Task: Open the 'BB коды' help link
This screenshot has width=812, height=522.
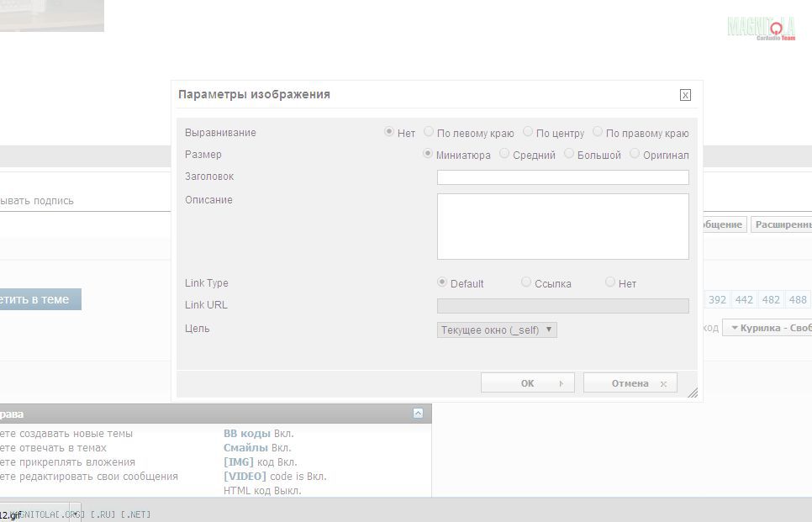Action: [x=247, y=434]
